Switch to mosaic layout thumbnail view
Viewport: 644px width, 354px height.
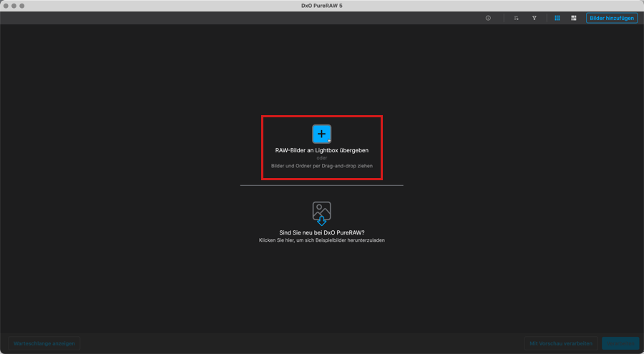574,18
